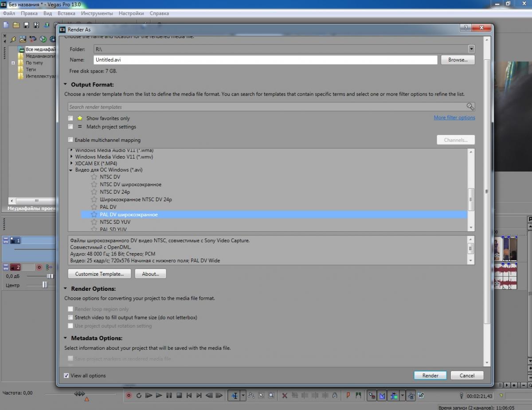Expand По типу folder in media tree
532x410 pixels.
click(13, 63)
